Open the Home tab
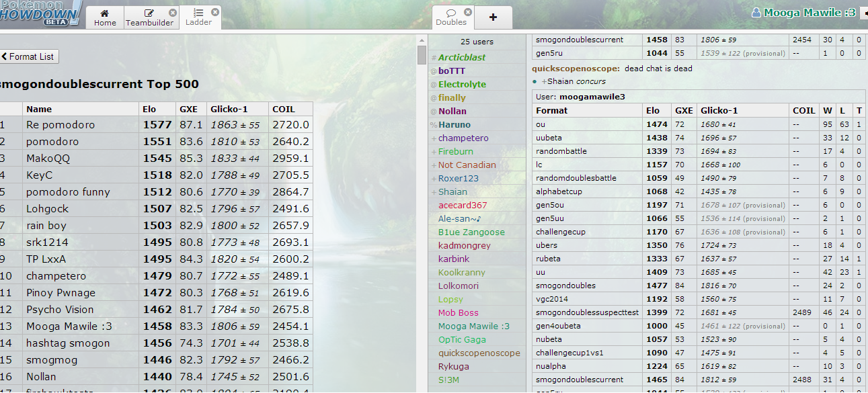The width and height of the screenshot is (868, 393). coord(105,17)
